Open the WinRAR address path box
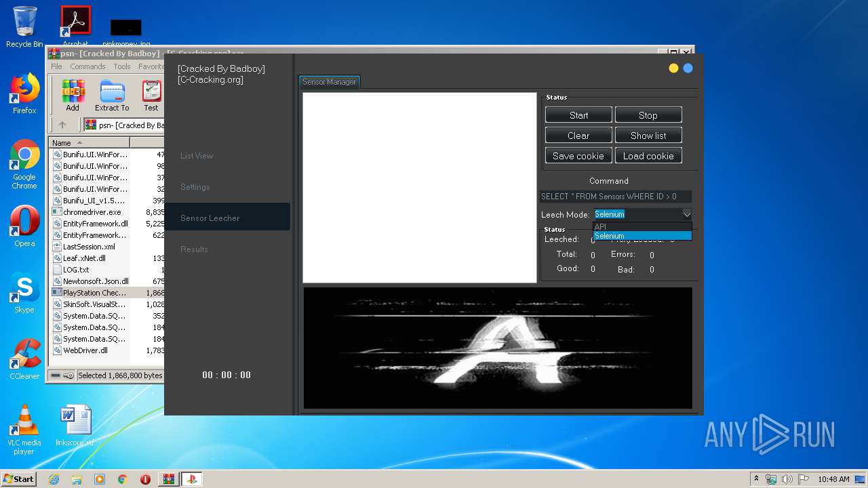The width and height of the screenshot is (868, 488). point(124,125)
